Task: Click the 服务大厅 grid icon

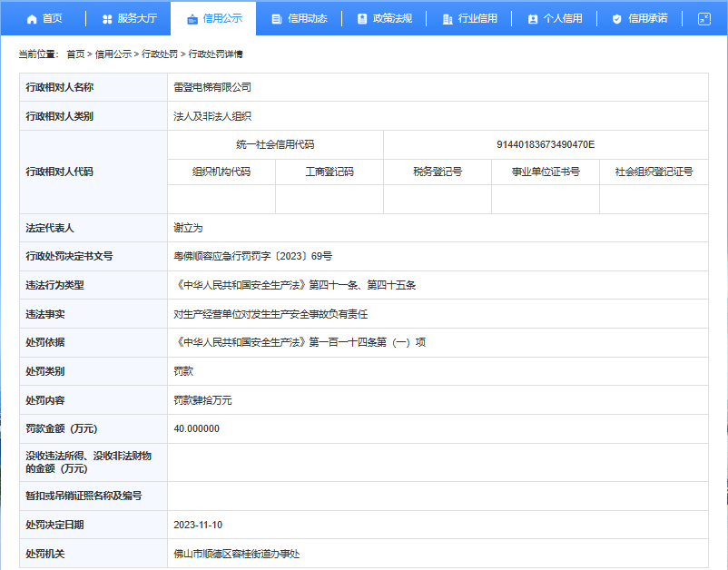Action: tap(107, 18)
